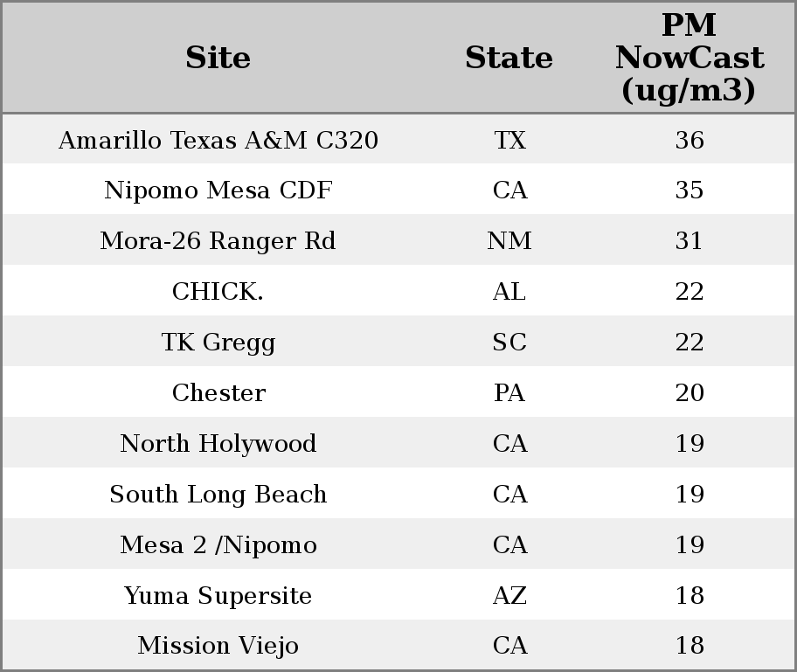Click the PM NowCast column header
797x672 pixels.
[689, 58]
